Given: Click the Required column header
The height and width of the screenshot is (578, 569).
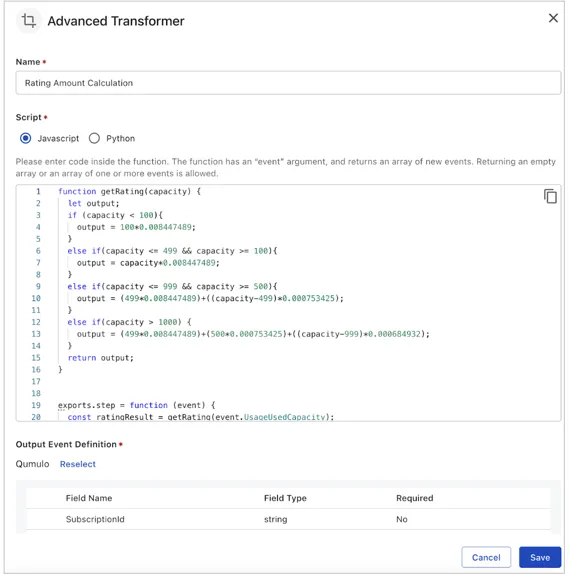Looking at the screenshot, I should 415,498.
